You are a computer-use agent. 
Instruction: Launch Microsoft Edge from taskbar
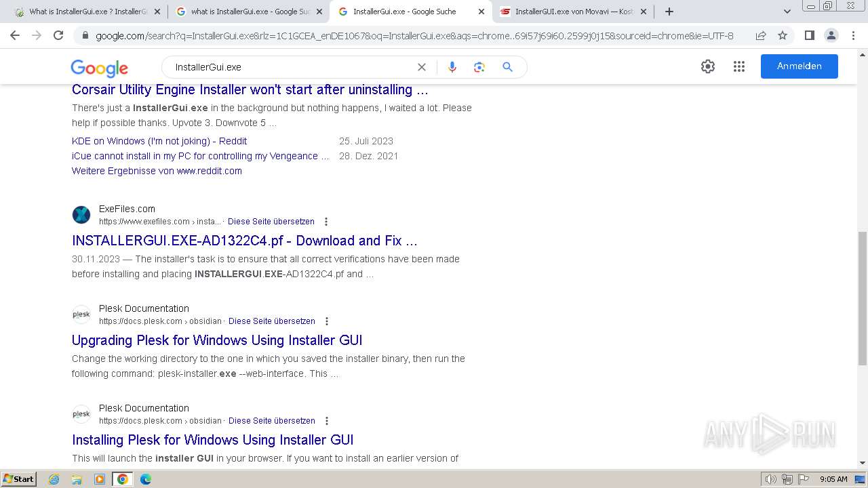(145, 479)
